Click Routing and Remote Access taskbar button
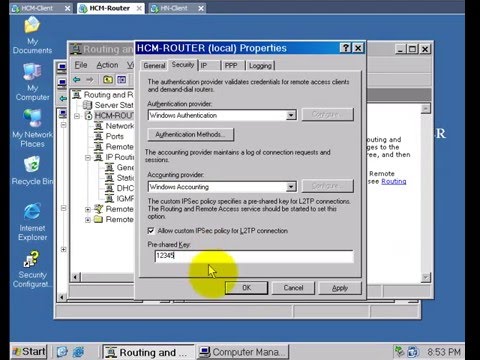Viewport: 480px width, 360px height. coord(148,352)
